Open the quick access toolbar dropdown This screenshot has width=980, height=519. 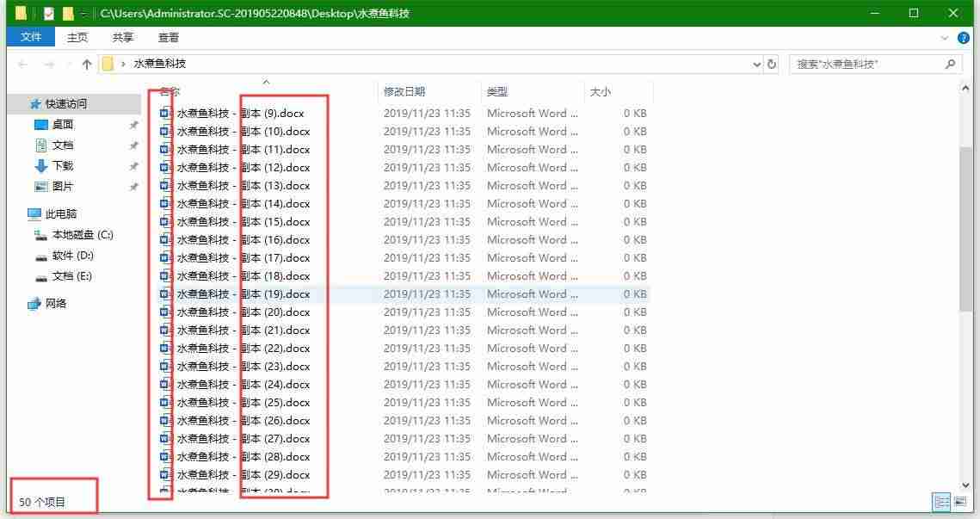83,13
